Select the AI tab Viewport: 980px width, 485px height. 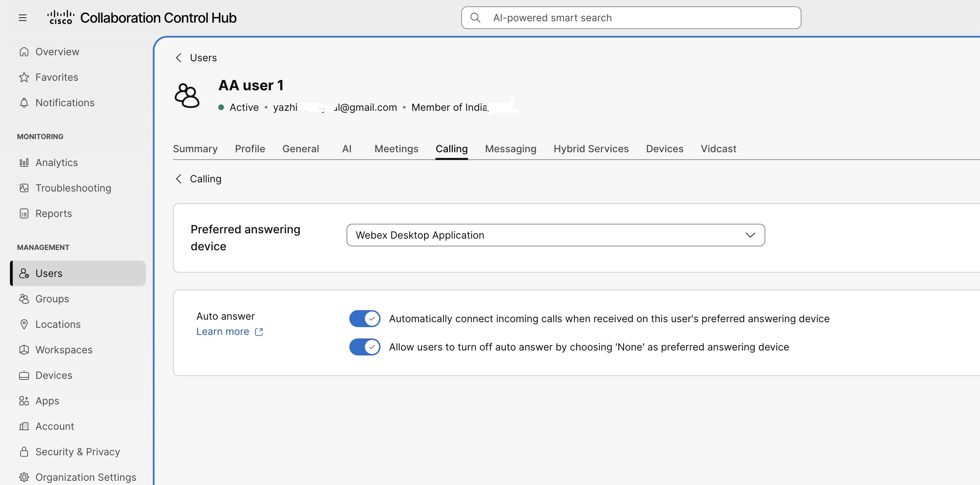(347, 149)
